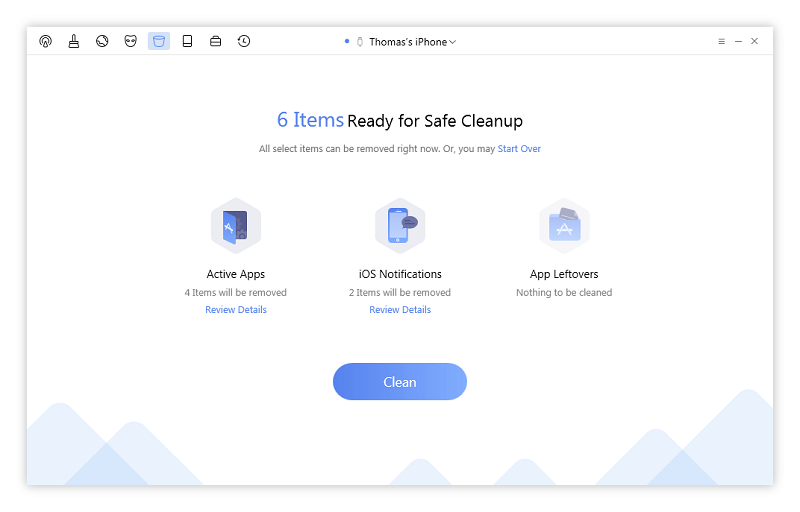800x512 pixels.
Task: Click '4 Items will be removed' text
Action: tap(236, 293)
